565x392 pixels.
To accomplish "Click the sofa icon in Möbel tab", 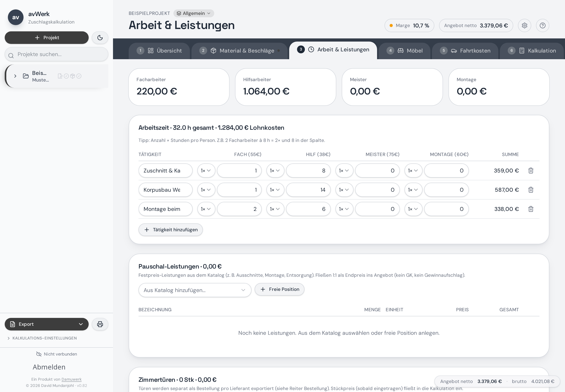I will click(401, 51).
